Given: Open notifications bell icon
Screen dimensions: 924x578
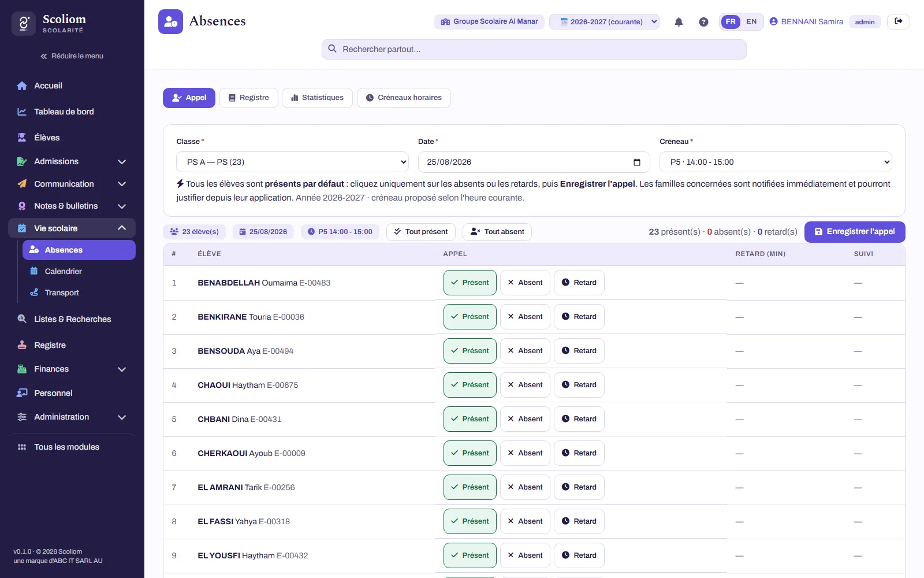Looking at the screenshot, I should click(679, 22).
